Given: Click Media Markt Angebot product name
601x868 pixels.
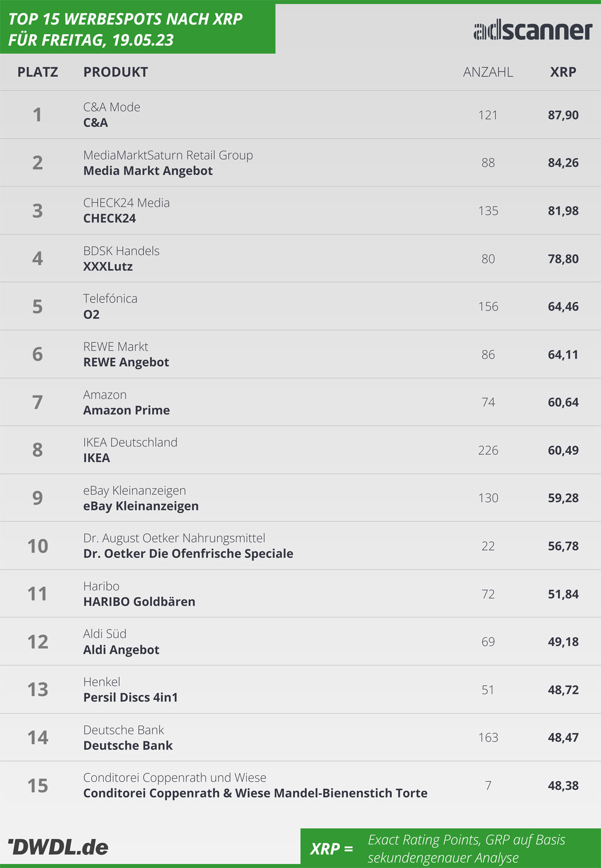Looking at the screenshot, I should point(148,171).
